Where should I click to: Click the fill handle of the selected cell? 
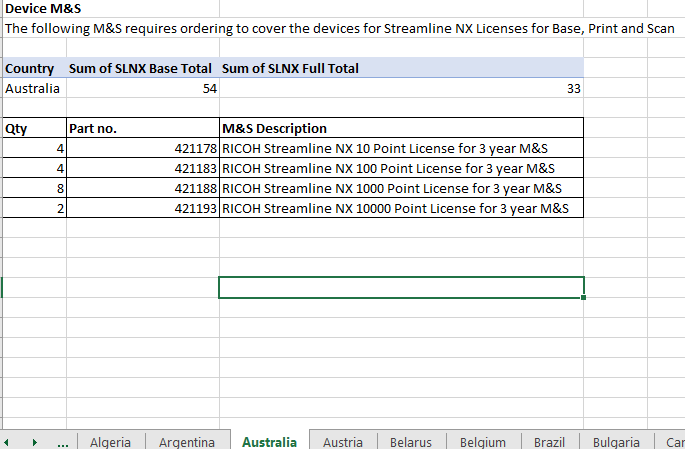pos(584,297)
